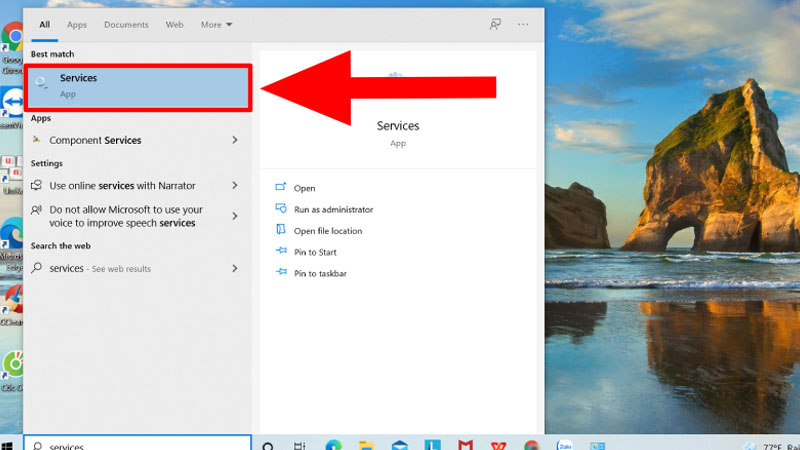
Task: Expand the 'services' web results chevron
Action: [x=235, y=268]
